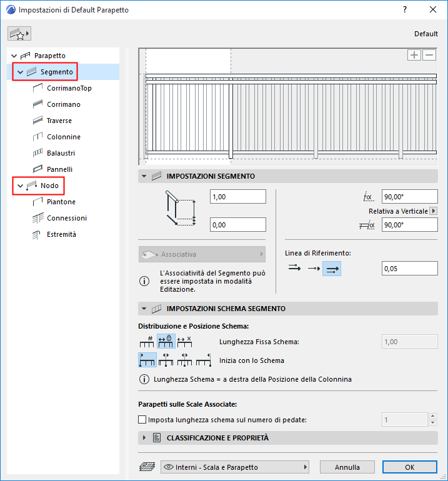Click the Corrimano handrail icon
This screenshot has width=448, height=481.
(x=37, y=104)
